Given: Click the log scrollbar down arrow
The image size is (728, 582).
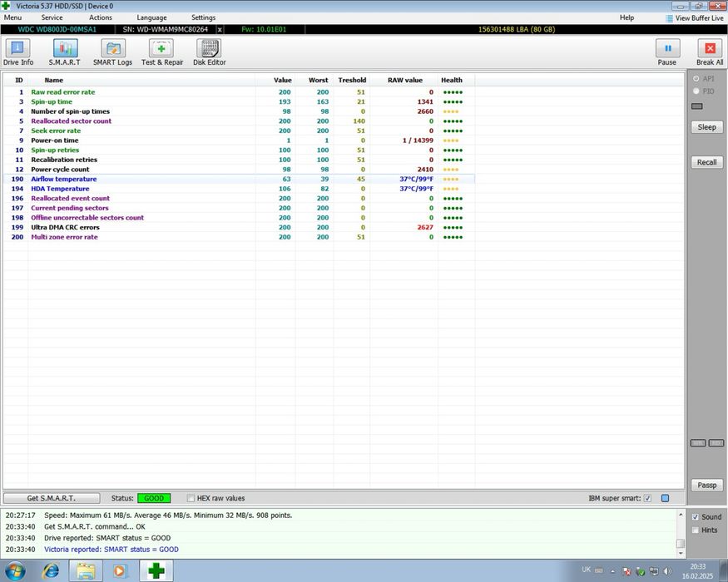Looking at the screenshot, I should click(681, 553).
